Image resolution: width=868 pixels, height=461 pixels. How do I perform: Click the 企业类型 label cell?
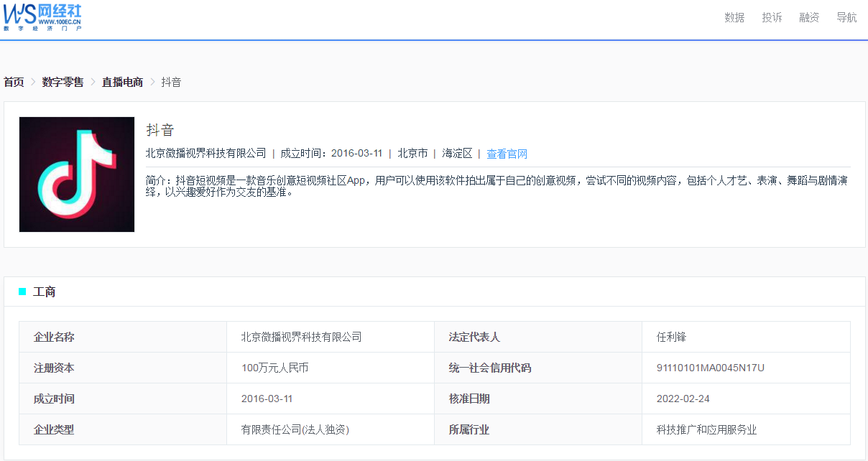tap(123, 429)
